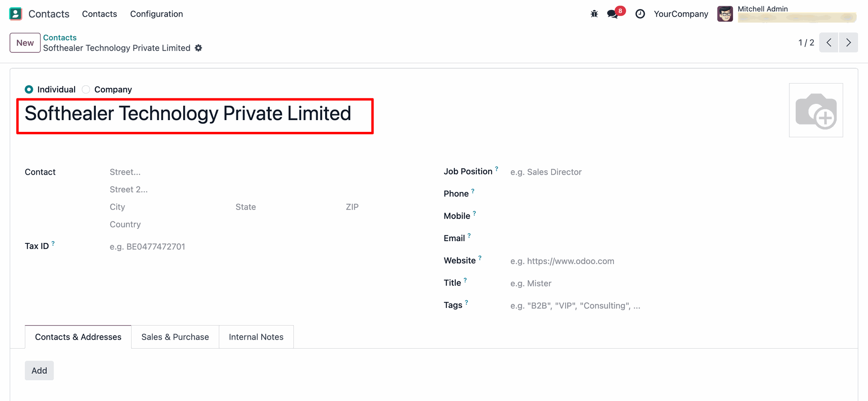Open the activities clock icon
The height and width of the screenshot is (401, 868).
[x=640, y=14]
